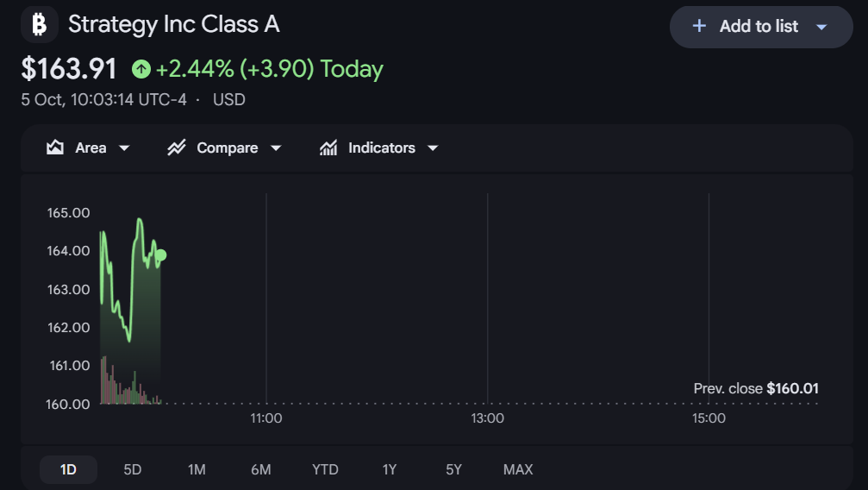Expand the Add to list dropdown arrow

(x=821, y=27)
